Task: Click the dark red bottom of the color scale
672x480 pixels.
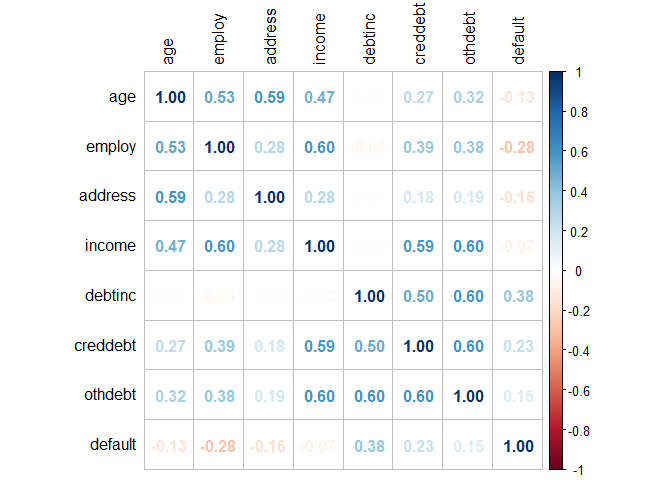Action: [x=558, y=463]
